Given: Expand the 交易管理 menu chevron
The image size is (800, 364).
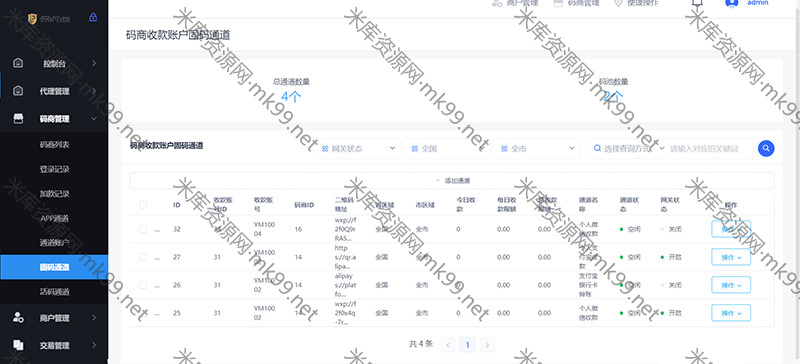Looking at the screenshot, I should coord(94,345).
